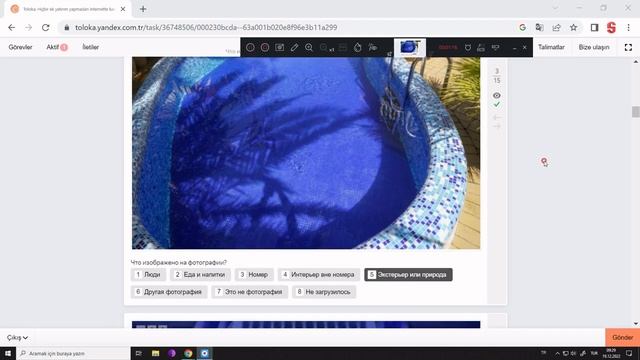Submit with the Gönder button
The width and height of the screenshot is (640, 360).
point(622,338)
